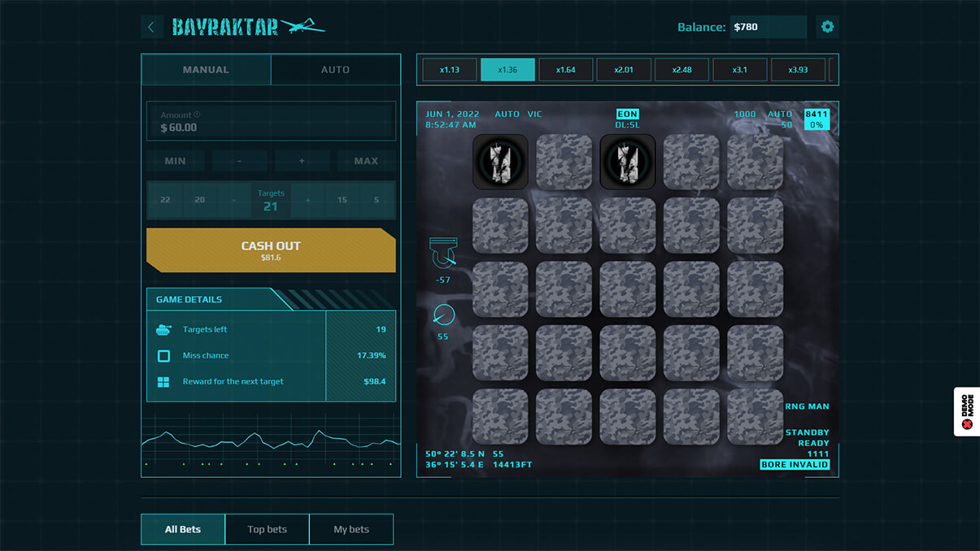Click the tank icon beside Targets left
Image resolution: width=980 pixels, height=551 pixels.
pyautogui.click(x=163, y=329)
